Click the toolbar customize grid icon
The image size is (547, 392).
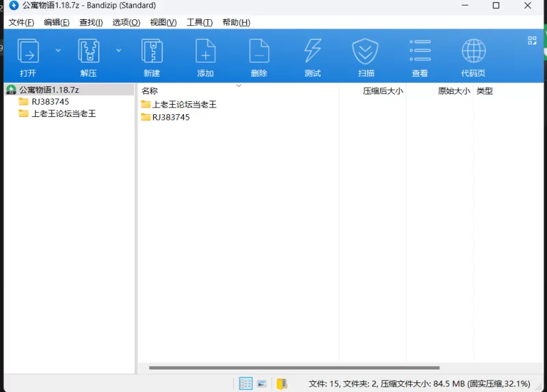point(532,40)
